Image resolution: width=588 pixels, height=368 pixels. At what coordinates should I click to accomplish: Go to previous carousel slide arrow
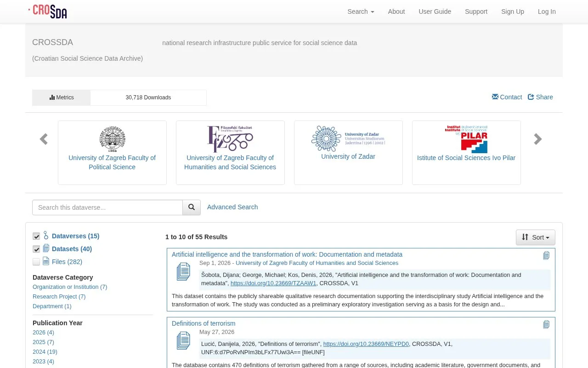[x=44, y=139]
